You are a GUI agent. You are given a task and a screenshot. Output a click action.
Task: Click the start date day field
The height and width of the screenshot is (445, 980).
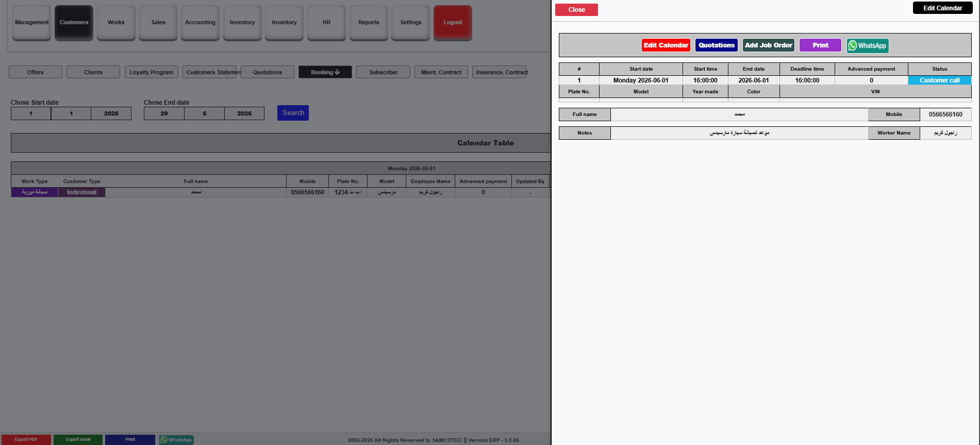coord(31,113)
